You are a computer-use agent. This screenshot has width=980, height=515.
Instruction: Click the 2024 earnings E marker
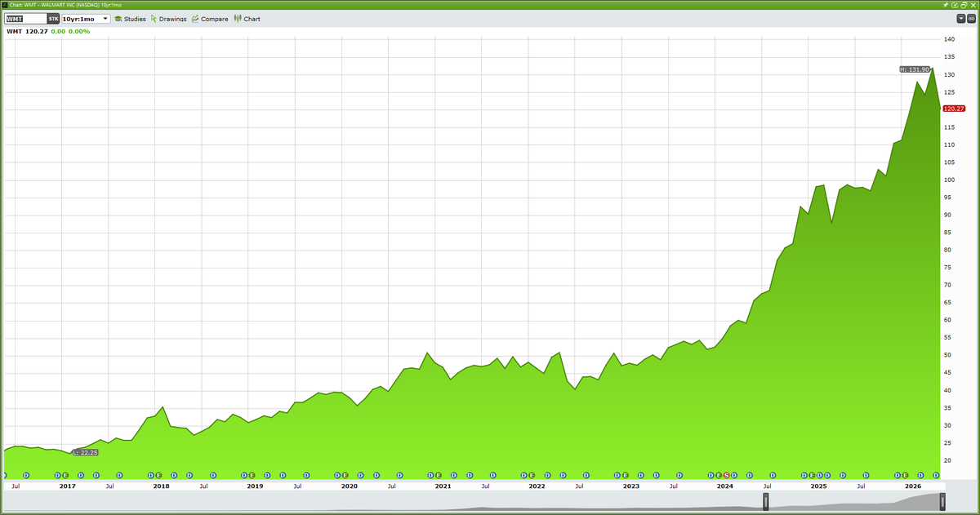click(x=719, y=474)
